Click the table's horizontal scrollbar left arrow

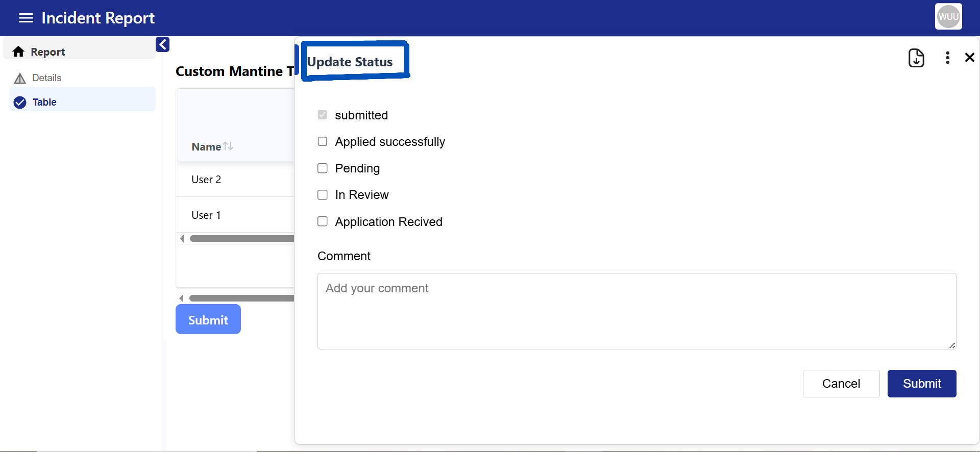point(182,238)
